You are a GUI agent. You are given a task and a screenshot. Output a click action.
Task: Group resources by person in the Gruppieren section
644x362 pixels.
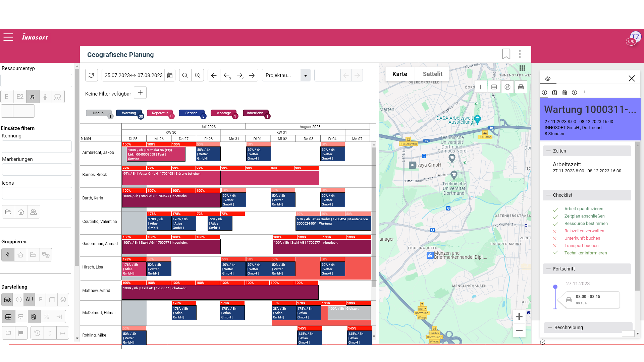click(7, 255)
